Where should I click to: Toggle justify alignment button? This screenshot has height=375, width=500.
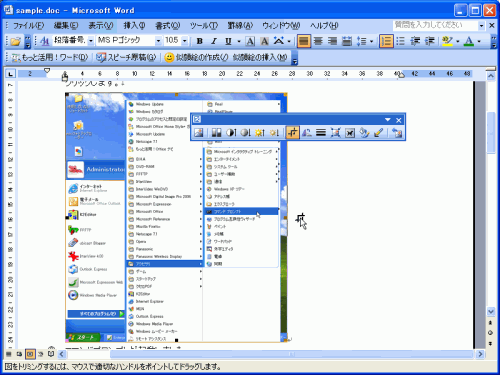pos(304,41)
